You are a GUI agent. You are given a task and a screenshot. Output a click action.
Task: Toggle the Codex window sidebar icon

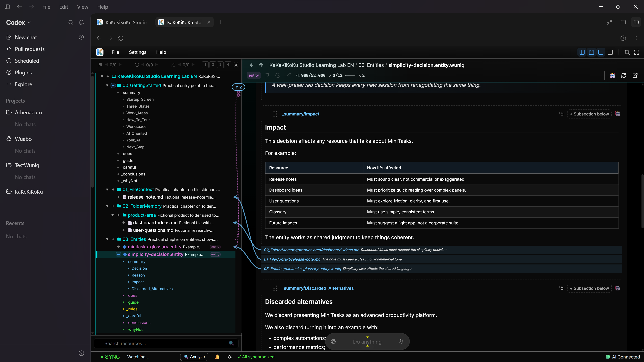tap(8, 7)
